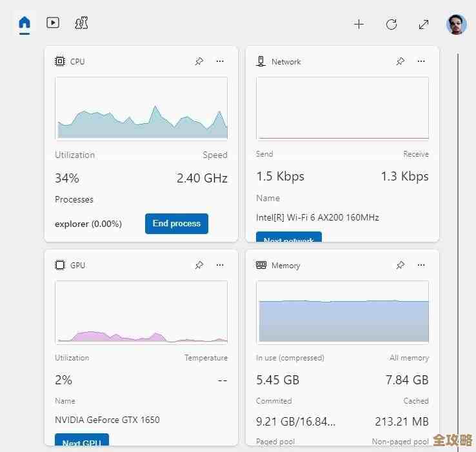
Task: Pin the CPU widget
Action: click(199, 61)
